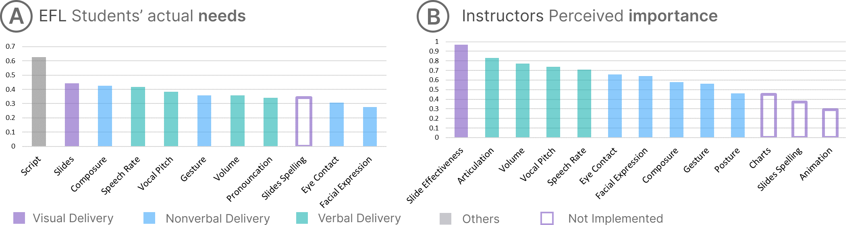Click the 'Not Implemented' legend label
This screenshot has width=868, height=225.
(615, 219)
